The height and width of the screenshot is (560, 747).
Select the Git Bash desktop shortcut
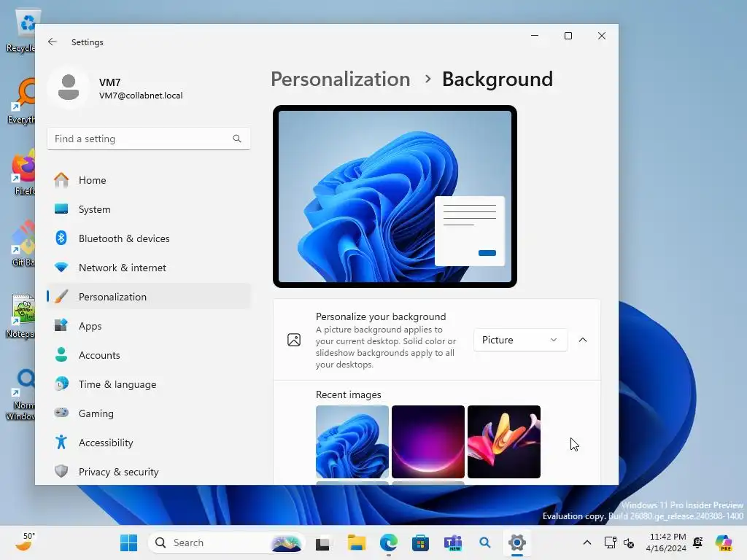click(x=23, y=244)
